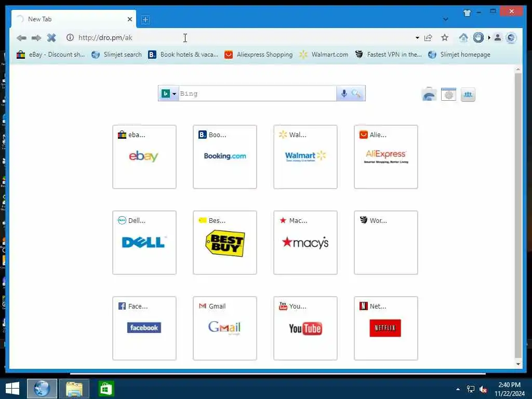Open the people group icon

tap(468, 95)
